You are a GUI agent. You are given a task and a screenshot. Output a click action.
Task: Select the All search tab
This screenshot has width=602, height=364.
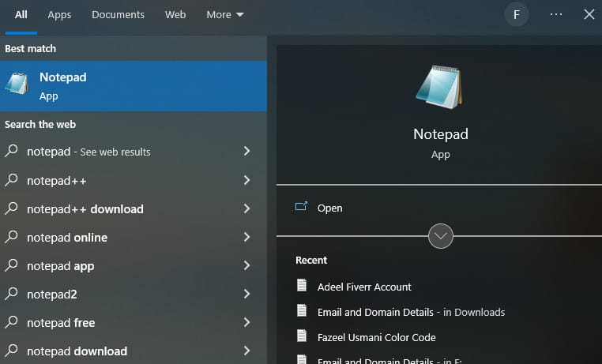coord(21,14)
